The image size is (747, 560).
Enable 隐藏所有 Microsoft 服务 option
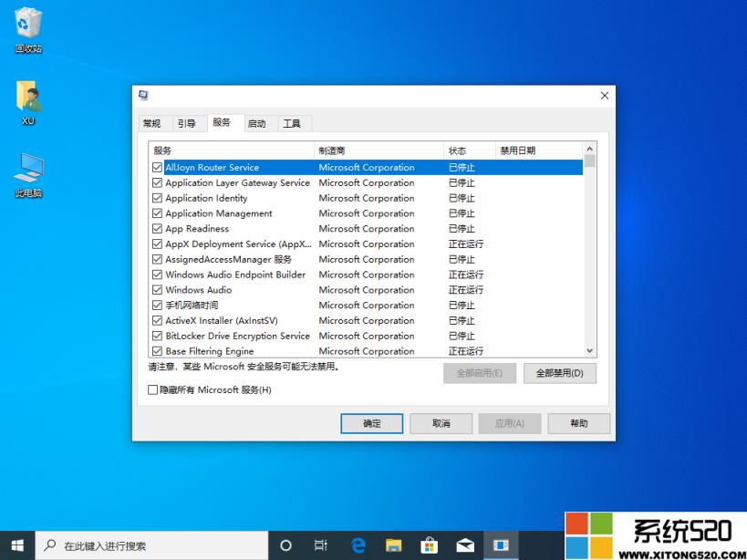pyautogui.click(x=152, y=389)
